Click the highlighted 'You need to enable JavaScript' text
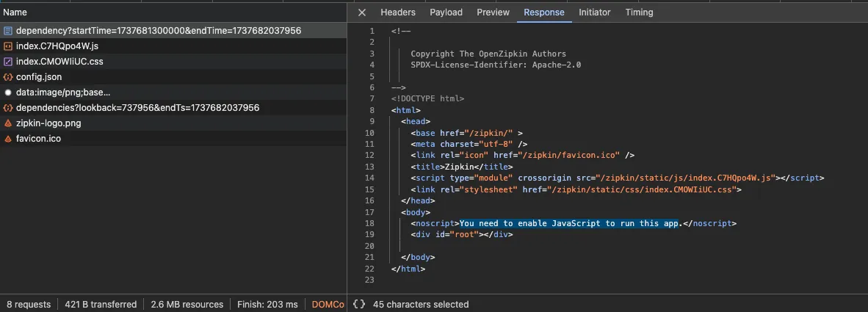868x312 pixels. click(569, 223)
